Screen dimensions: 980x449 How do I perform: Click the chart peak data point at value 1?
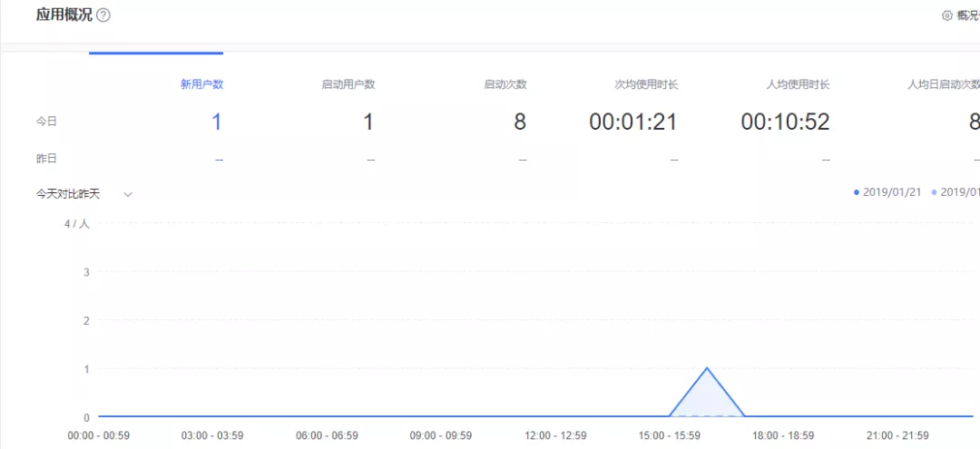click(707, 368)
